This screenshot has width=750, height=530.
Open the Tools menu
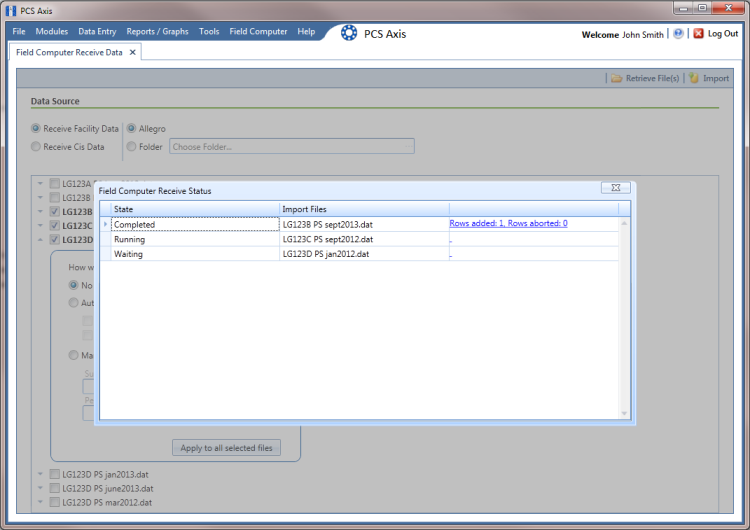[x=209, y=32]
